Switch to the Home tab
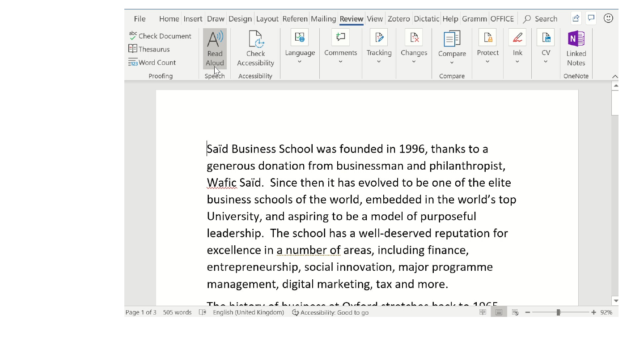This screenshot has width=644, height=363. 169,19
